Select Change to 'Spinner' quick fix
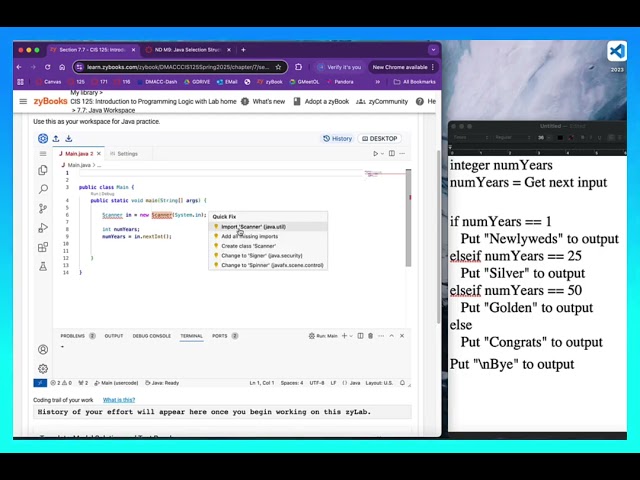Screen dimensions: 640x480 point(268,265)
